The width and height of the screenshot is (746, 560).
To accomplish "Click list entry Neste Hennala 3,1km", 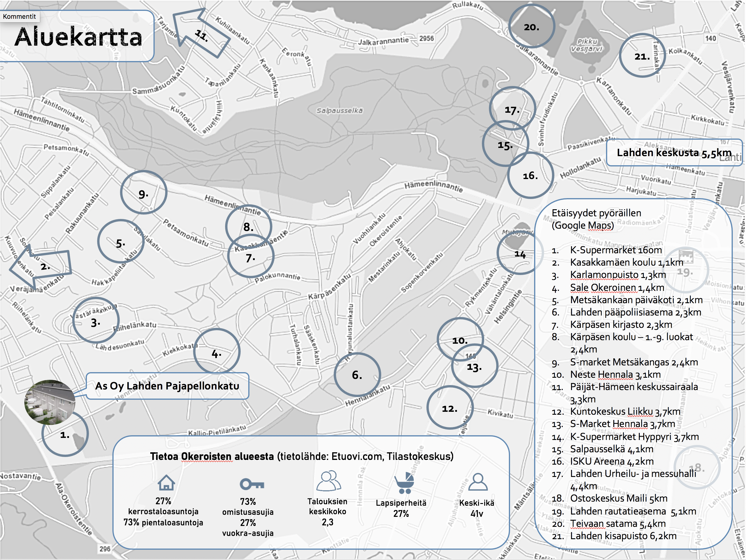I will tap(615, 374).
